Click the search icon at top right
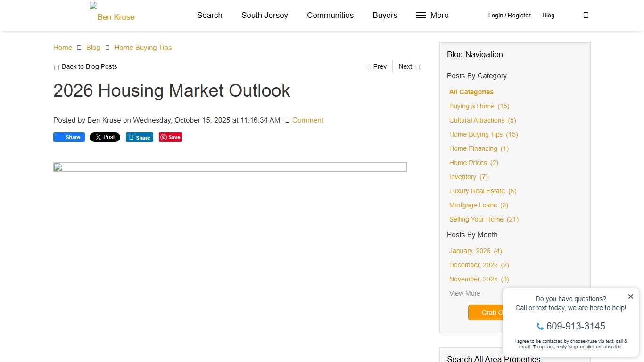Screen dimensions: 644x362 pyautogui.click(x=586, y=15)
